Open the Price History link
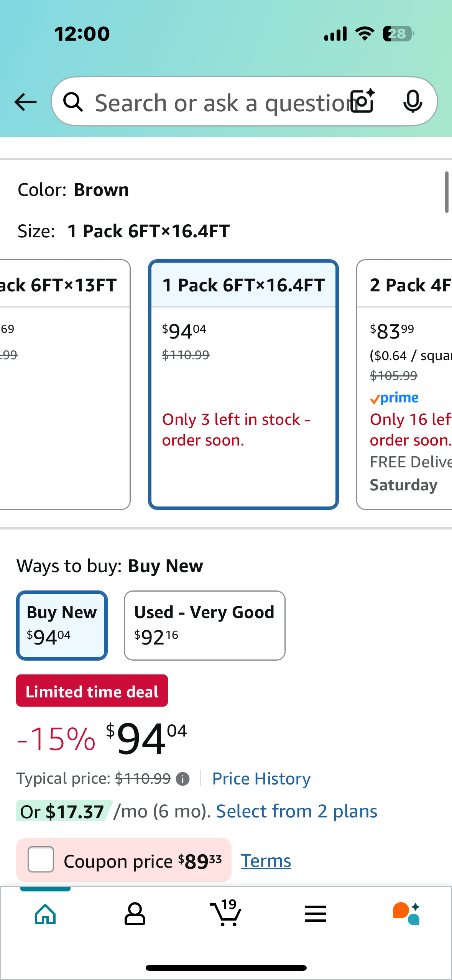Viewport: 452px width, 980px height. click(261, 779)
